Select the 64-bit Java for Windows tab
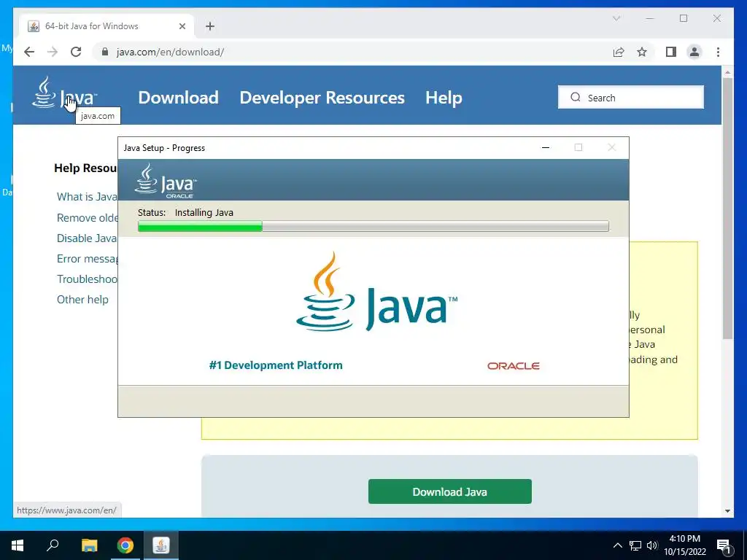 [x=105, y=26]
